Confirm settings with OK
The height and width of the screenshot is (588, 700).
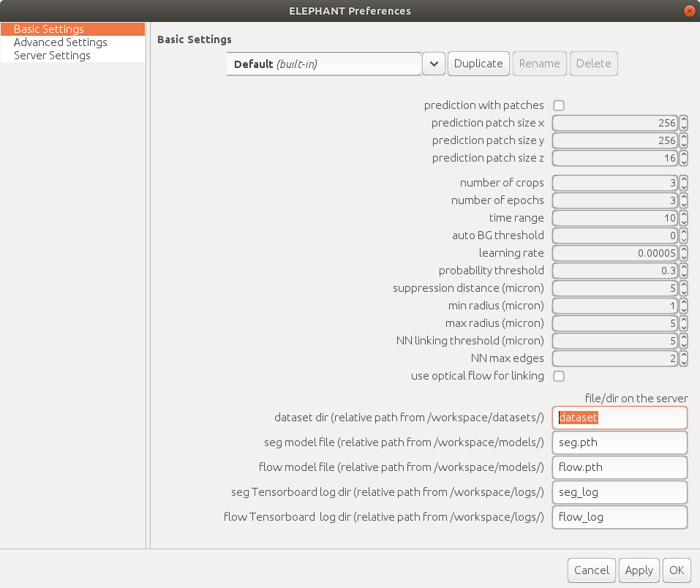(677, 570)
